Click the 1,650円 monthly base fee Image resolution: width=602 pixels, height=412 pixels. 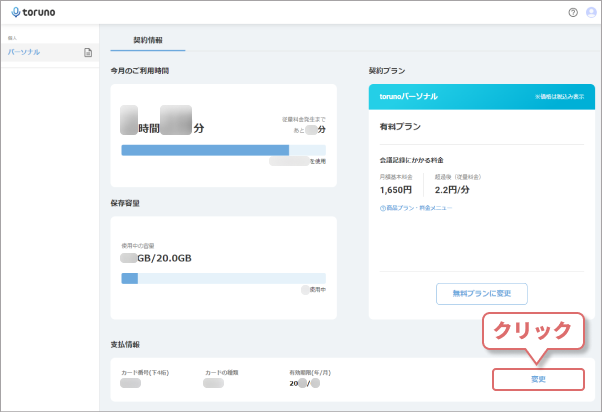pyautogui.click(x=395, y=190)
